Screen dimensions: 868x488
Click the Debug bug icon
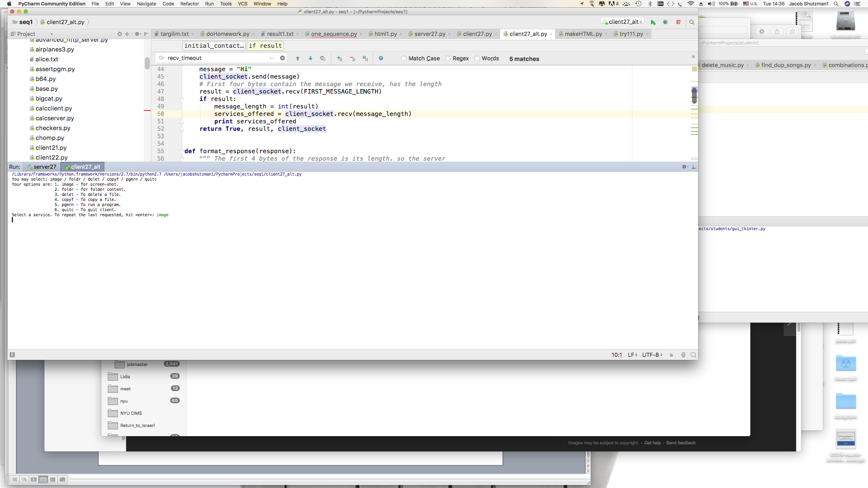pyautogui.click(x=666, y=22)
